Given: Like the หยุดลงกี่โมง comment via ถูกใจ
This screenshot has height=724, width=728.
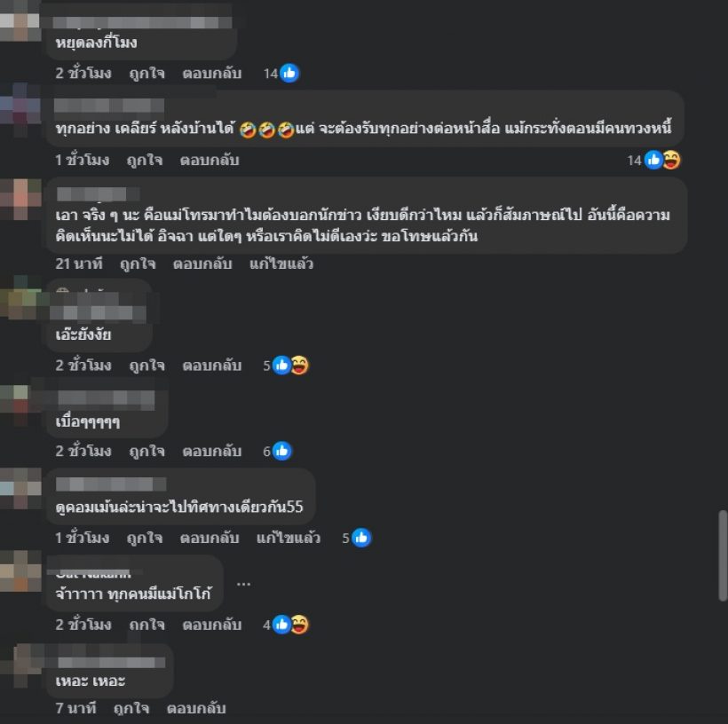Looking at the screenshot, I should pos(146,74).
